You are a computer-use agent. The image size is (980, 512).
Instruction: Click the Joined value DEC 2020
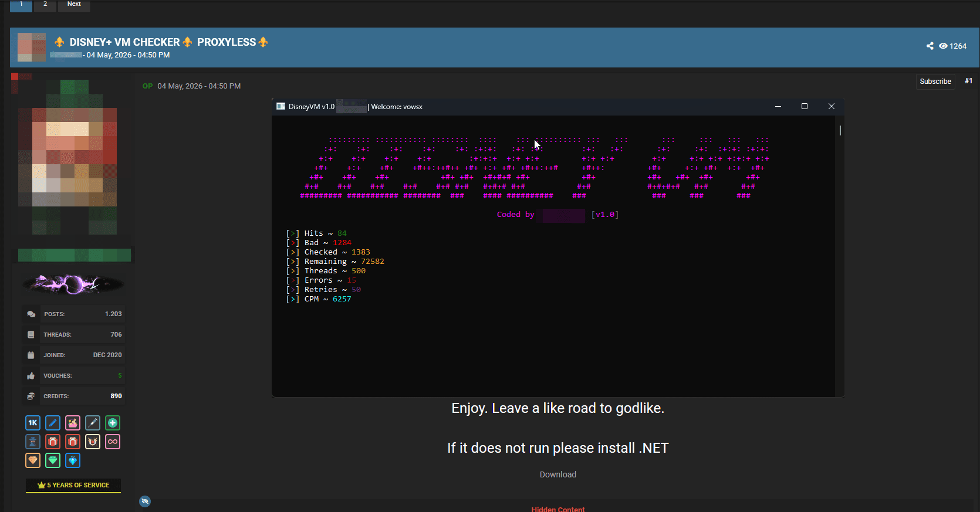107,355
